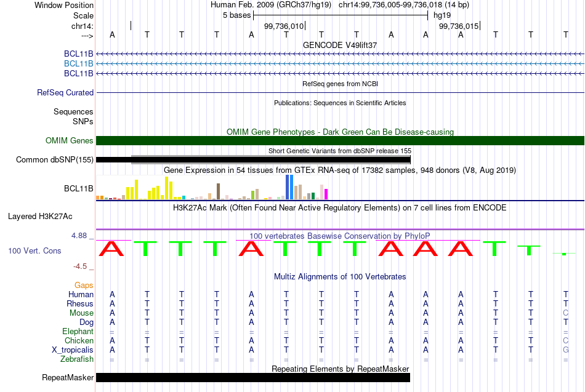Click the hg19 text beside the scale bar
The height and width of the screenshot is (392, 585).
442,15
